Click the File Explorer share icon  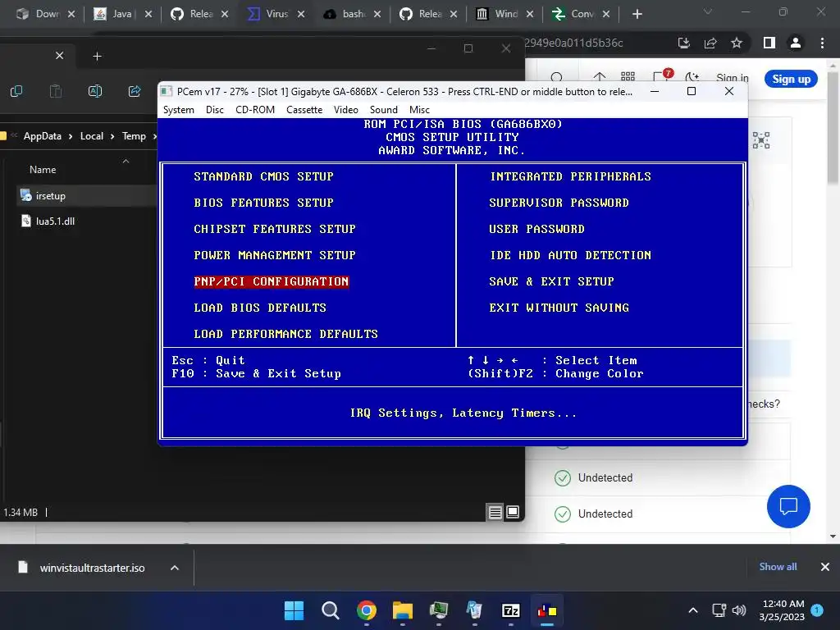coord(135,91)
